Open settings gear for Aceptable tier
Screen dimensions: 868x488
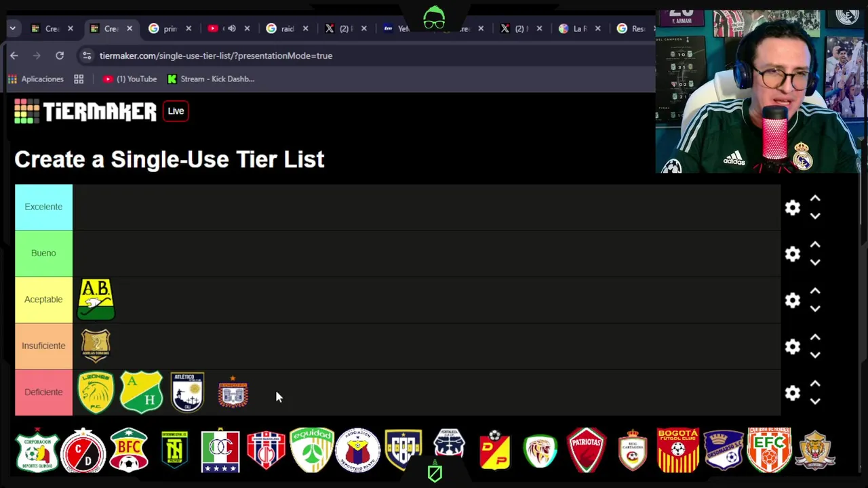792,300
